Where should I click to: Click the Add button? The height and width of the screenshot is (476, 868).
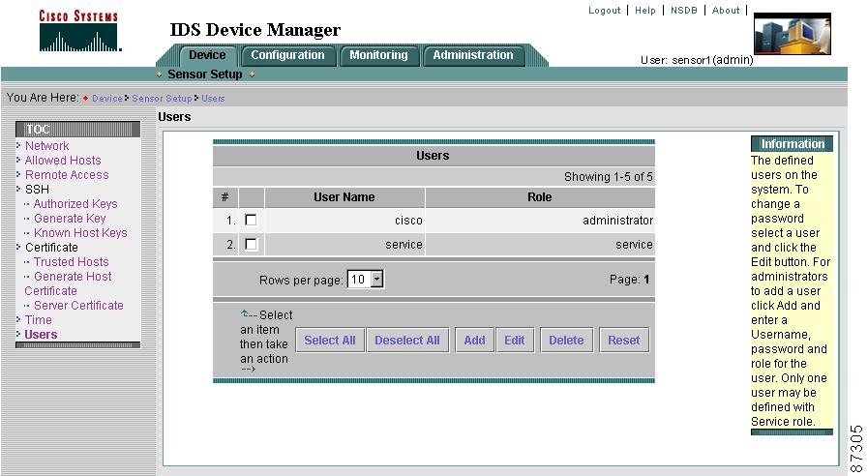[474, 341]
